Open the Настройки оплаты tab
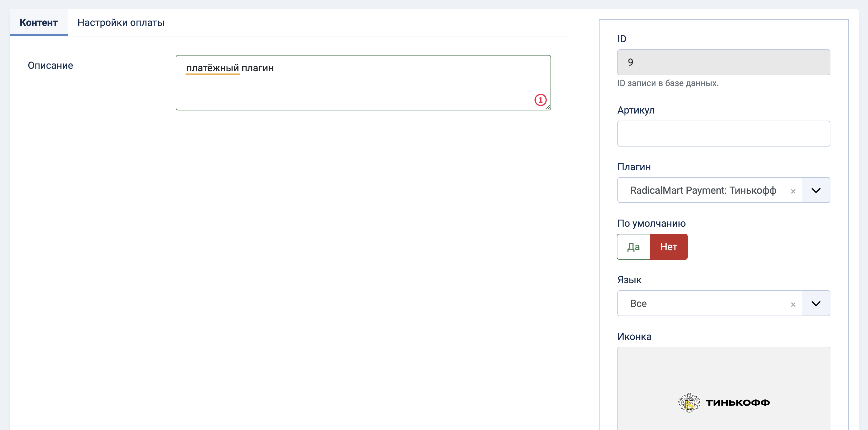868x430 pixels. (x=121, y=23)
